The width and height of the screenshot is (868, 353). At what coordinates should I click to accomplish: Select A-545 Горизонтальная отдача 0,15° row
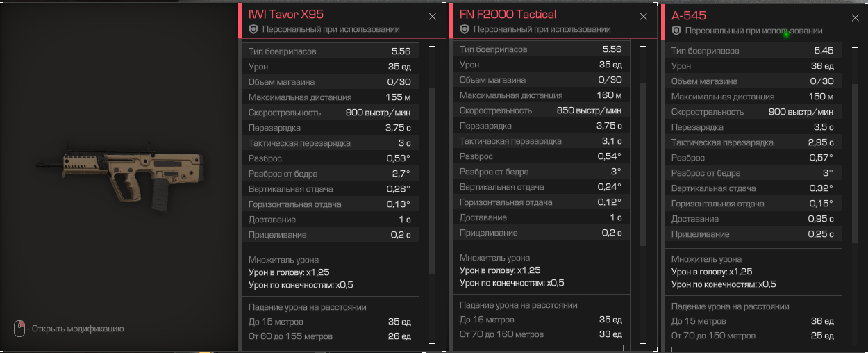click(753, 204)
